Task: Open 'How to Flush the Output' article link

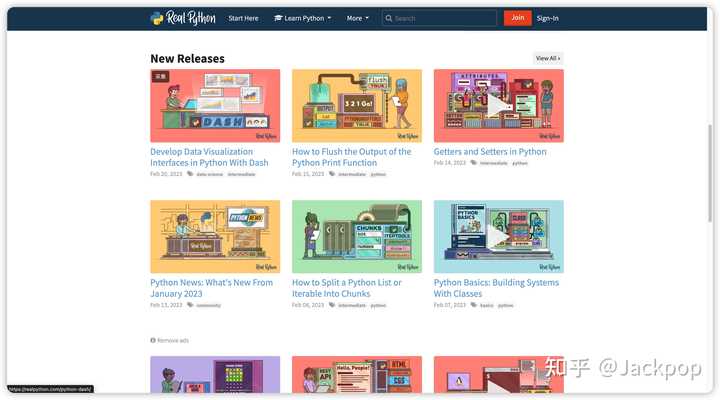Action: [x=352, y=157]
